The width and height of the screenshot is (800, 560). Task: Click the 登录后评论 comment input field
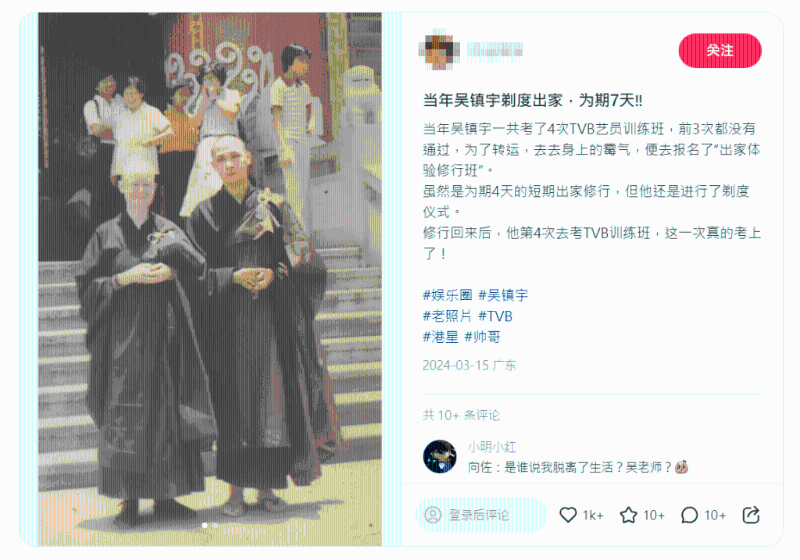(x=481, y=515)
